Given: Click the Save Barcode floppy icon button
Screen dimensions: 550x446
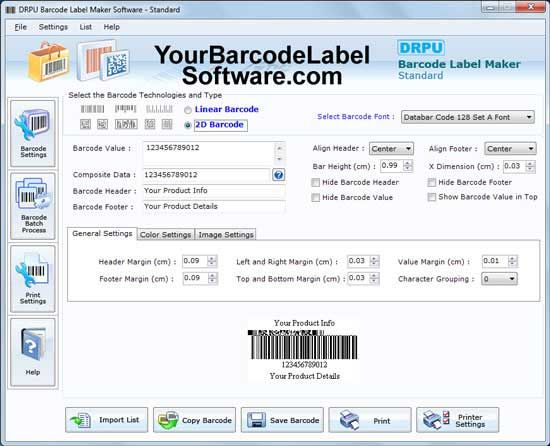Looking at the screenshot, I should pyautogui.click(x=282, y=420).
